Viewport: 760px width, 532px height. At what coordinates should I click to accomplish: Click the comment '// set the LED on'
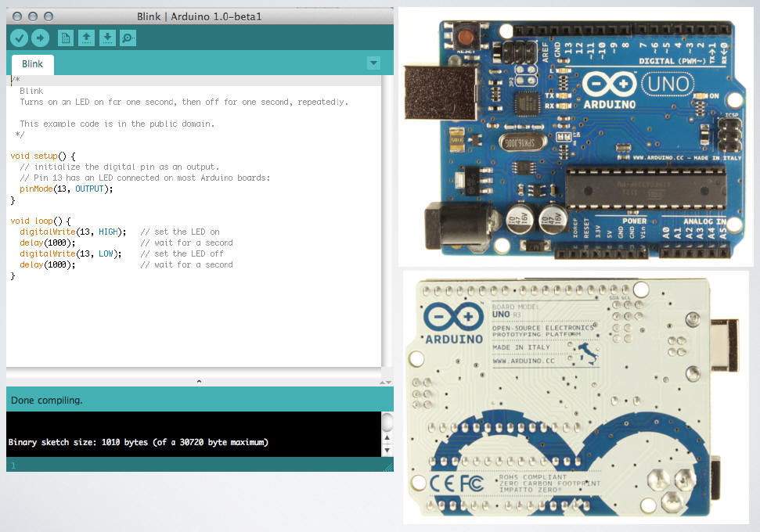pyautogui.click(x=180, y=232)
